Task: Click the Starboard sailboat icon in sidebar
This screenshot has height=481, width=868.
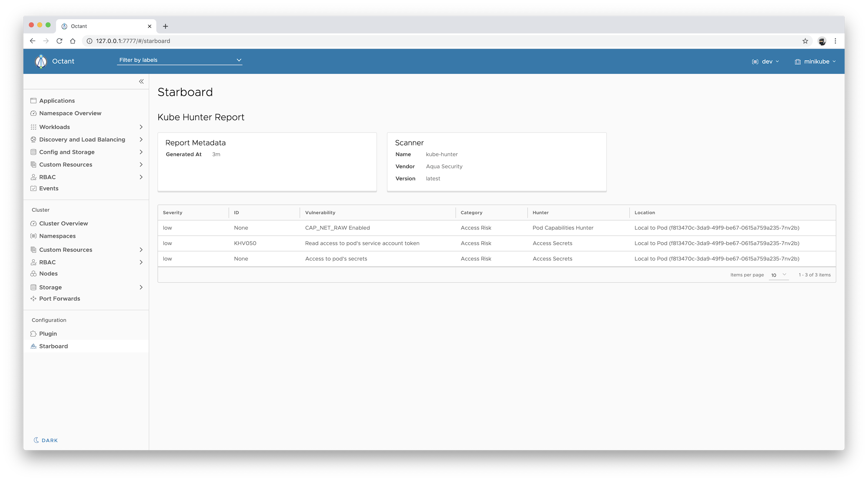Action: (33, 346)
